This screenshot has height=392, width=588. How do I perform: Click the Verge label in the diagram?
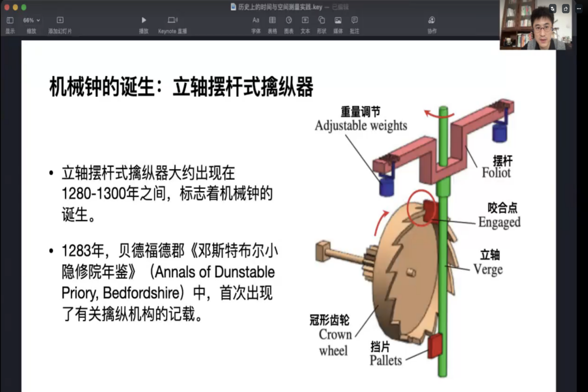click(x=488, y=270)
